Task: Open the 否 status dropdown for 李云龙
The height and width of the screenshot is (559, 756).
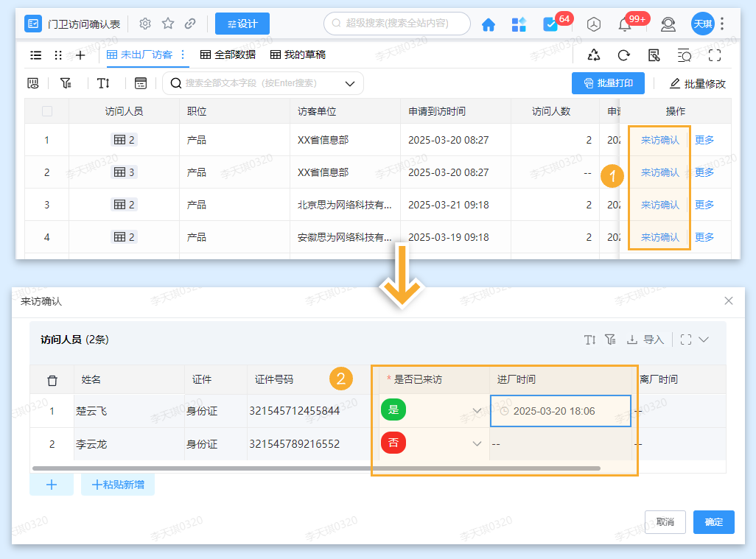Action: (433, 443)
